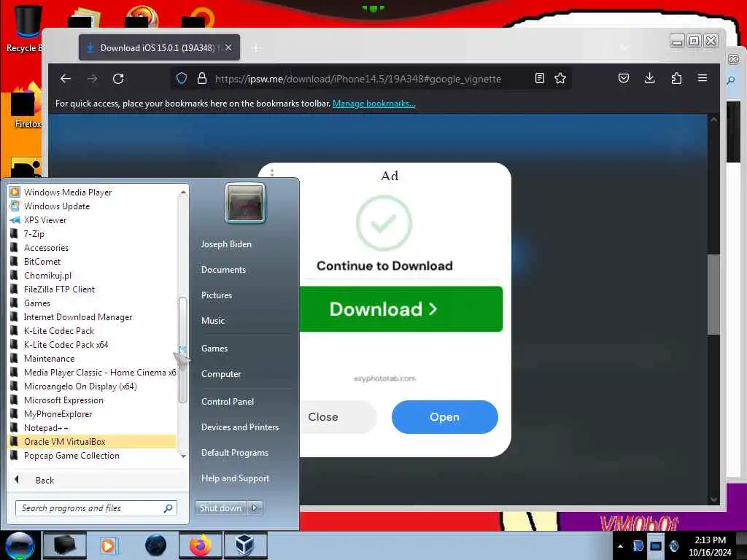747x560 pixels.
Task: Open Windows Update in programs list
Action: point(57,206)
